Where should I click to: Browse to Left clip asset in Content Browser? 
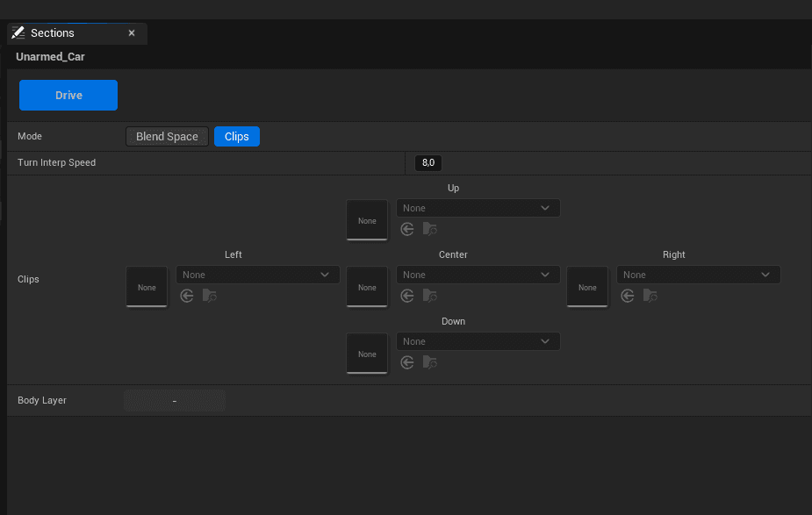point(210,296)
